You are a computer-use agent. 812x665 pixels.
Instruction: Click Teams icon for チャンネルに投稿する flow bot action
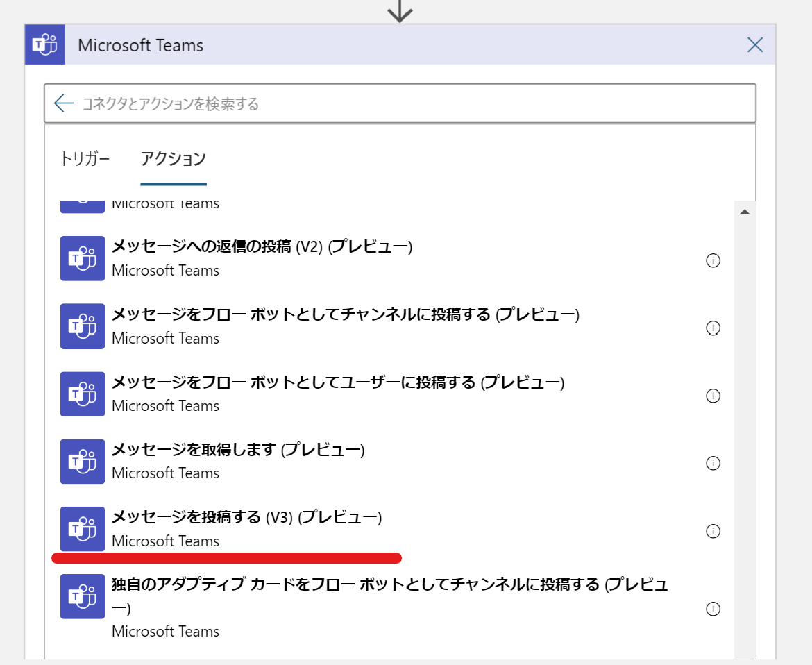83,326
